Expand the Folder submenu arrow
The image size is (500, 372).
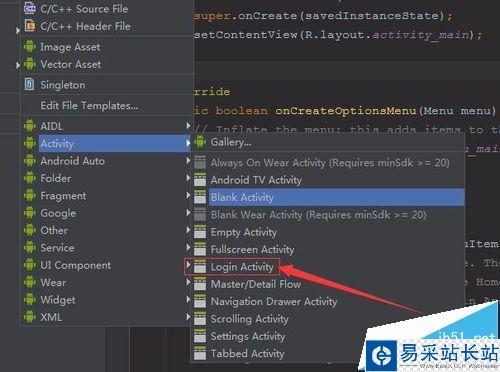pos(188,178)
